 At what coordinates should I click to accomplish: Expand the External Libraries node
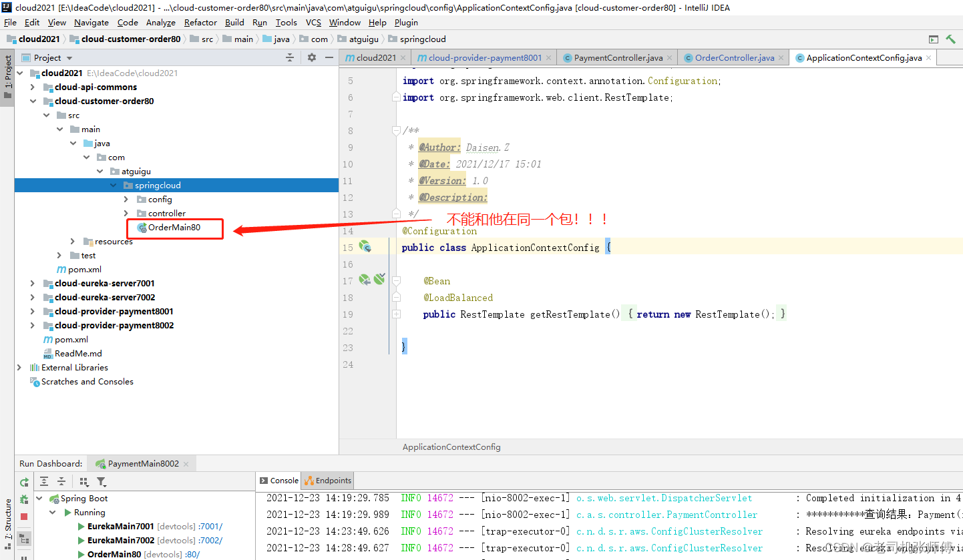[19, 367]
